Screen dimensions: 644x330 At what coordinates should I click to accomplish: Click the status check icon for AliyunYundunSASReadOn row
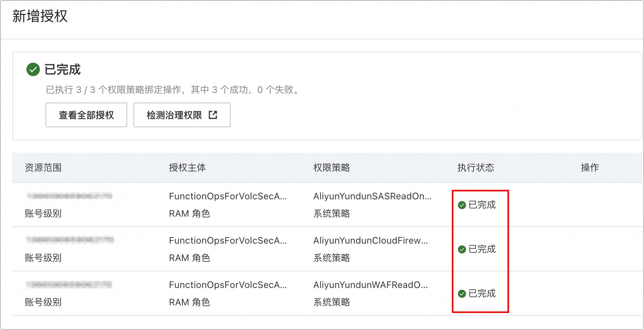click(462, 205)
